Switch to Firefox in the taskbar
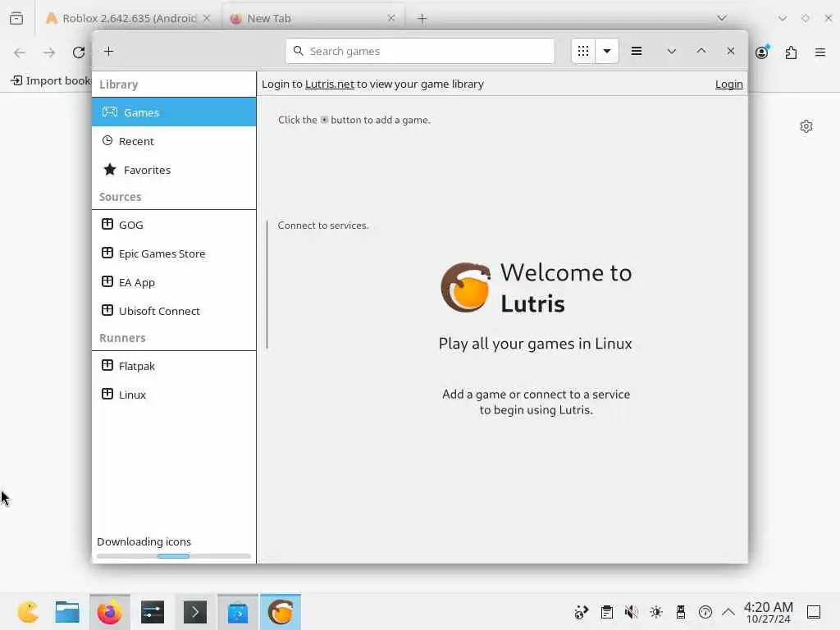Viewport: 840px width, 630px height. (110, 612)
